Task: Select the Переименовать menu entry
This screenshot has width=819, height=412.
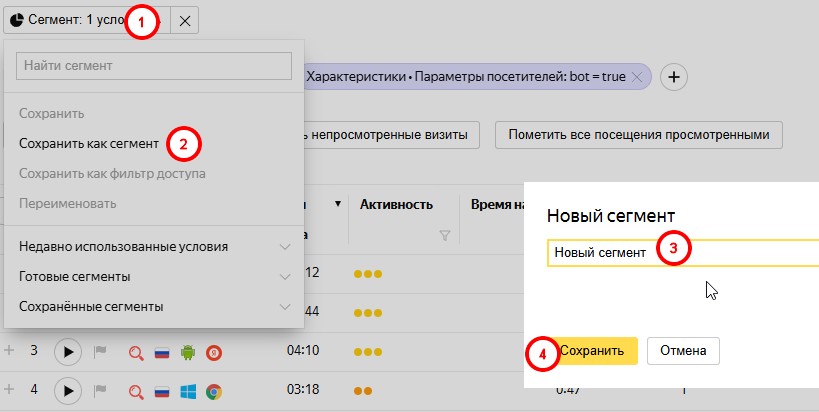Action: [x=67, y=203]
